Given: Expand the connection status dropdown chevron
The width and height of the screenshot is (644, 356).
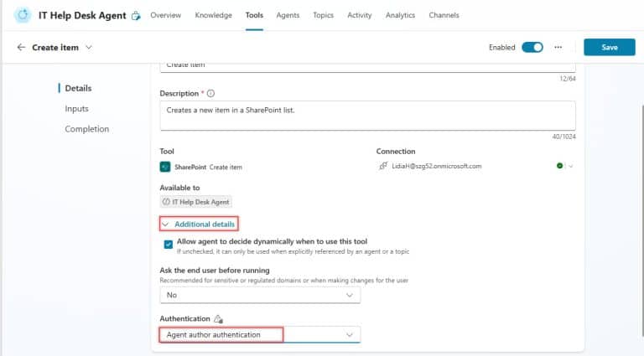Looking at the screenshot, I should 571,167.
